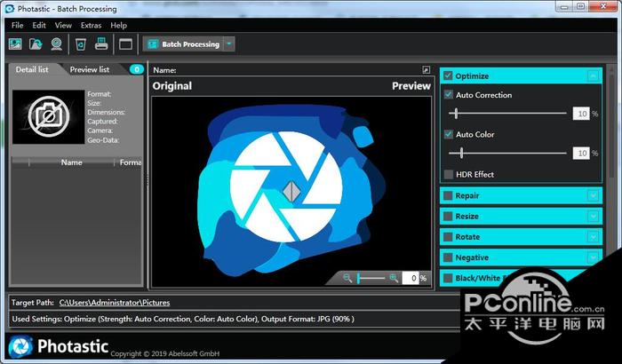Click the printer toolbar icon
This screenshot has height=364, width=622.
coord(101,44)
